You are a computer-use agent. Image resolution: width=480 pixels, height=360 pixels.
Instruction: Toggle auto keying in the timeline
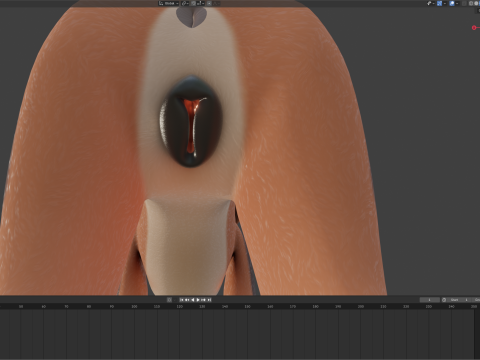click(x=169, y=300)
